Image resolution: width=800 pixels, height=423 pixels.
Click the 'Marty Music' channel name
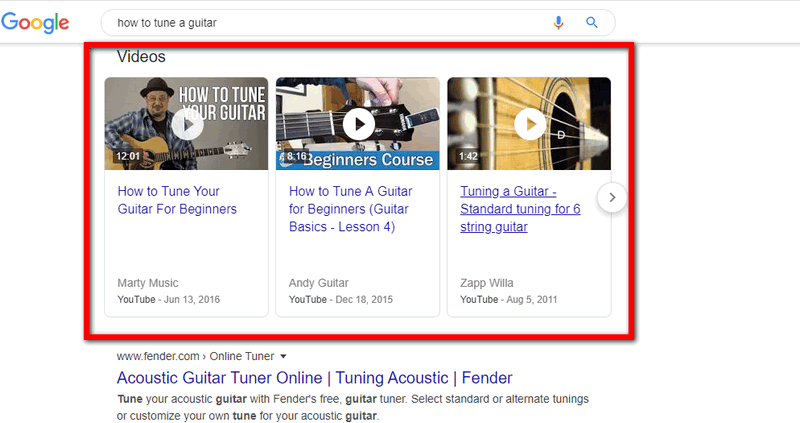(x=148, y=283)
